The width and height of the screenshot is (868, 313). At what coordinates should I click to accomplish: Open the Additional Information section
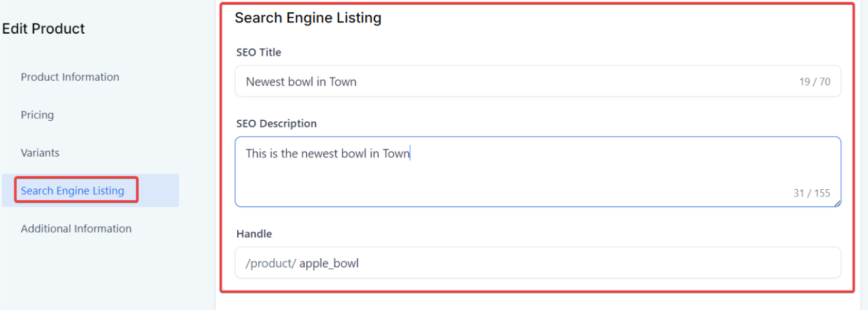click(76, 229)
